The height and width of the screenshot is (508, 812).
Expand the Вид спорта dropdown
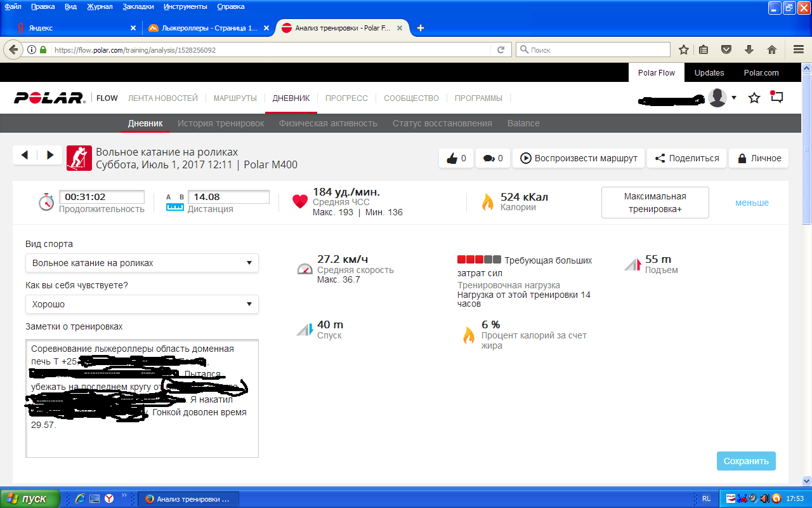point(142,263)
